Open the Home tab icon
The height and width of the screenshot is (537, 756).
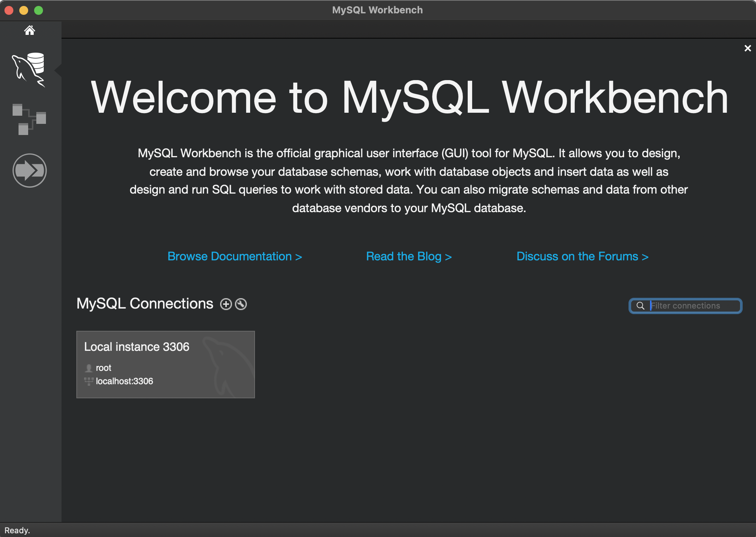click(x=30, y=30)
